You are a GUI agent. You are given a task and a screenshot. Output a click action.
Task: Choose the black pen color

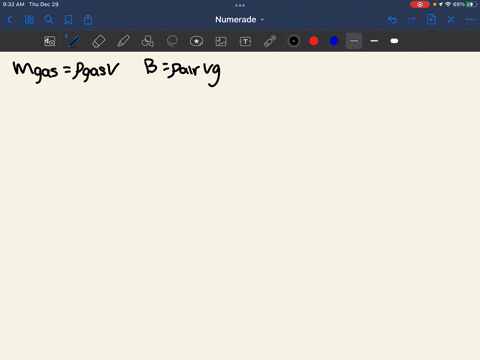(x=294, y=41)
